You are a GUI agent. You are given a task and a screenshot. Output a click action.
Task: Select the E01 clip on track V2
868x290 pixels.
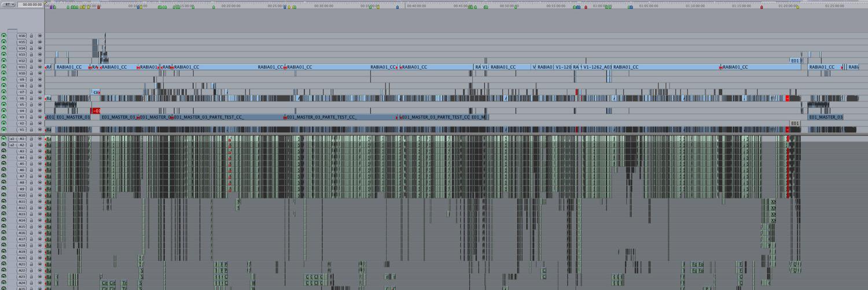(795, 123)
